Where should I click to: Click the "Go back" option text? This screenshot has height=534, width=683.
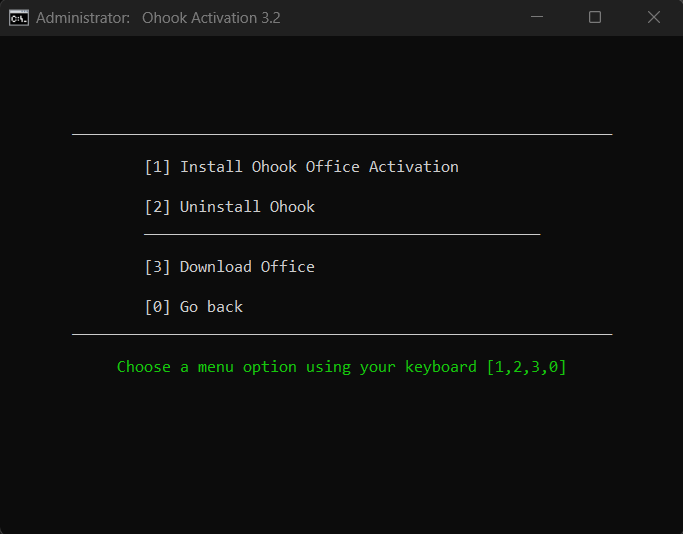[x=211, y=307]
